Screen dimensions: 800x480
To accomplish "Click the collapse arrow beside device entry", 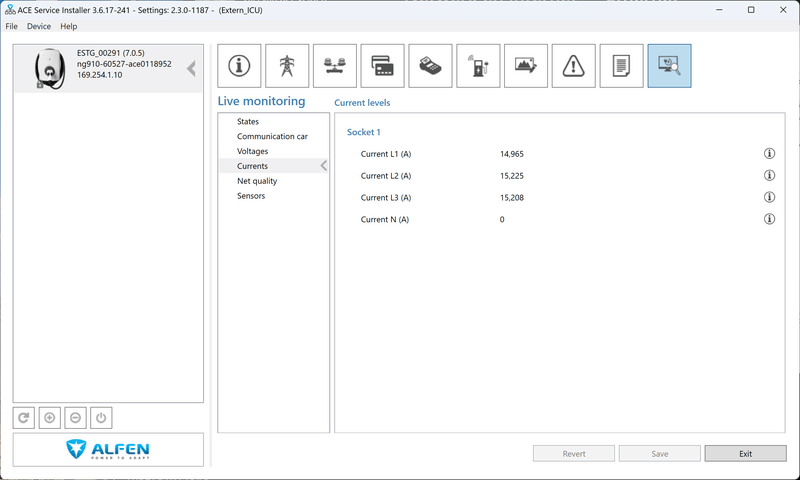I will [191, 68].
